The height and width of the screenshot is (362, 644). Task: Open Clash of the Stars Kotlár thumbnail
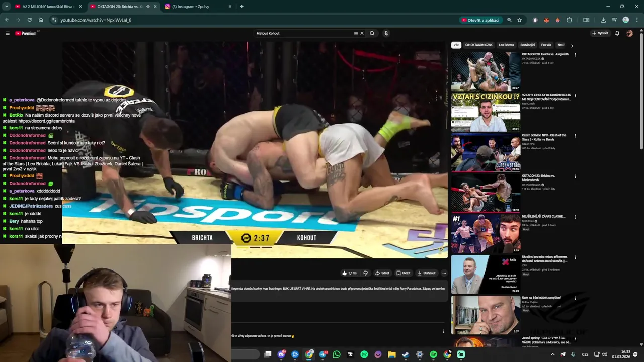click(486, 152)
